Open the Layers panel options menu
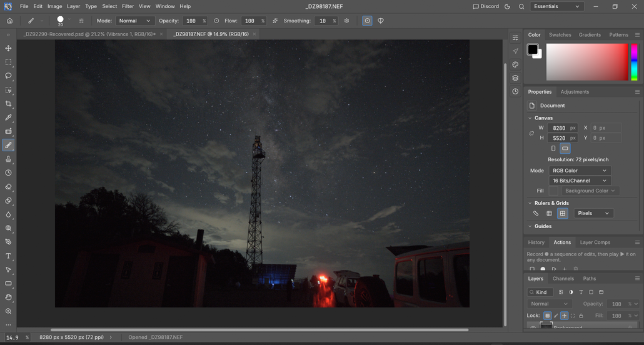Image resolution: width=644 pixels, height=345 pixels. 637,279
